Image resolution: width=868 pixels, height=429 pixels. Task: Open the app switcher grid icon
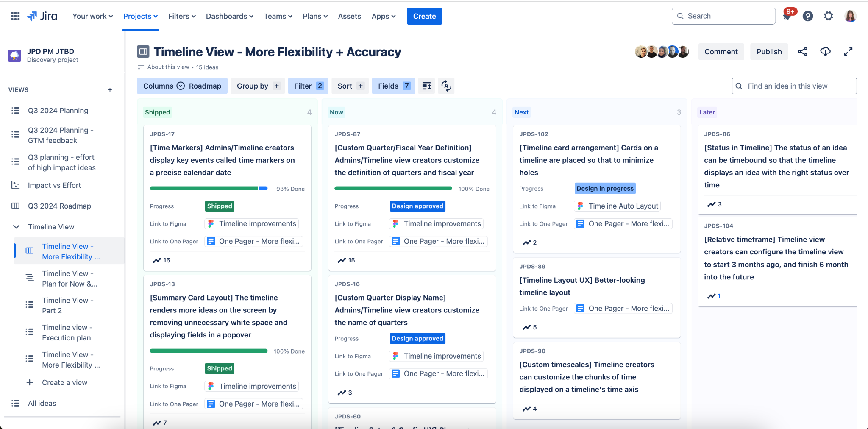tap(15, 16)
